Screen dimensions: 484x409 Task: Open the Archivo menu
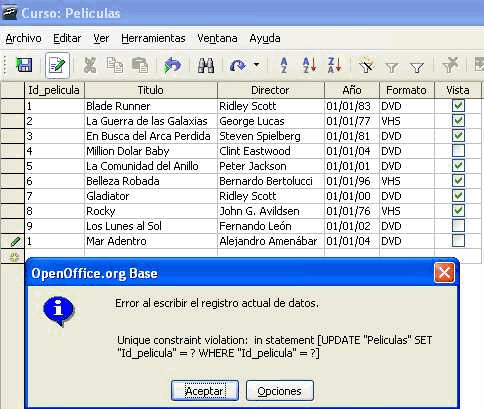(x=23, y=38)
